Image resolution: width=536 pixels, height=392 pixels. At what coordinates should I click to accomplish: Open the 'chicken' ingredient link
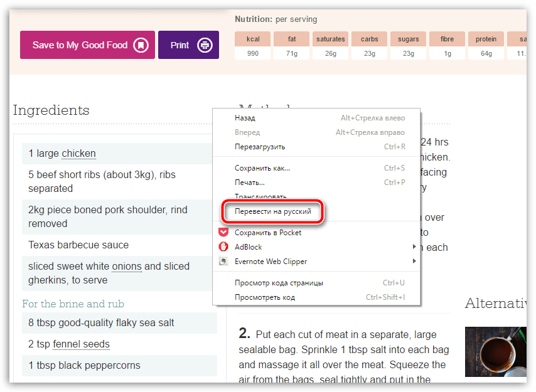pyautogui.click(x=78, y=154)
